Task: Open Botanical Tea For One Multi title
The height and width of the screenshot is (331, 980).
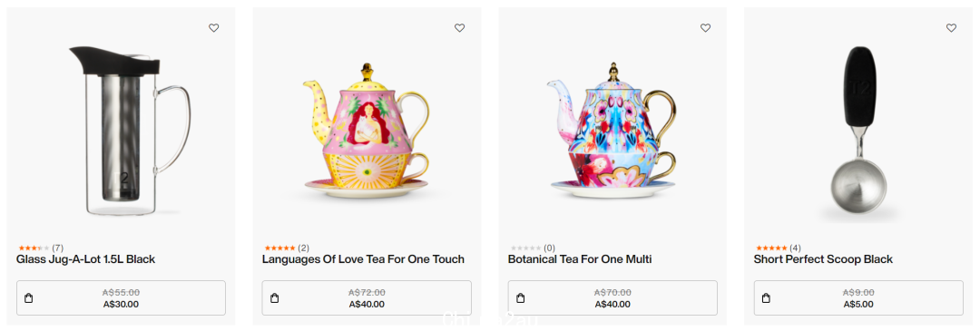Action: tap(580, 259)
